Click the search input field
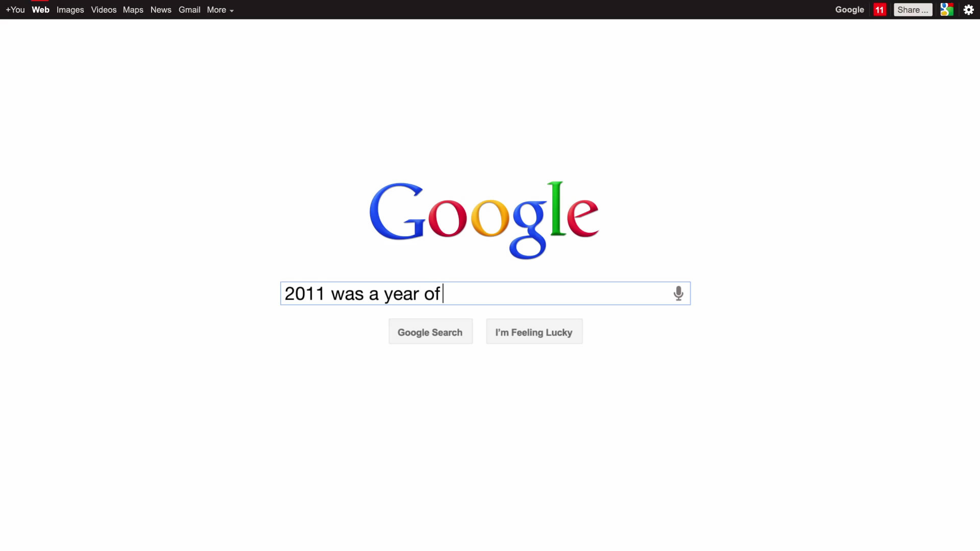980x551 pixels. [x=484, y=293]
